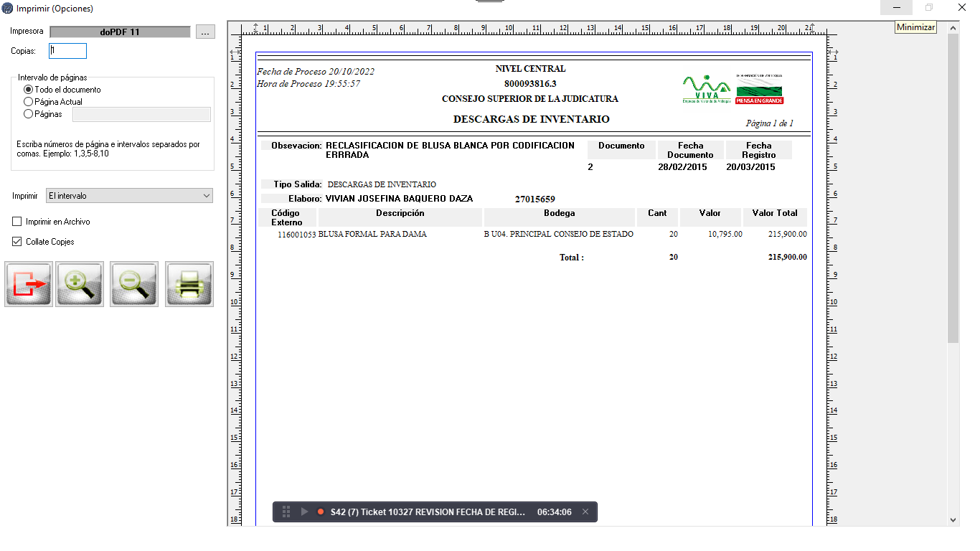This screenshot has height=551, width=980.
Task: Click the printer icon to print
Action: point(189,284)
